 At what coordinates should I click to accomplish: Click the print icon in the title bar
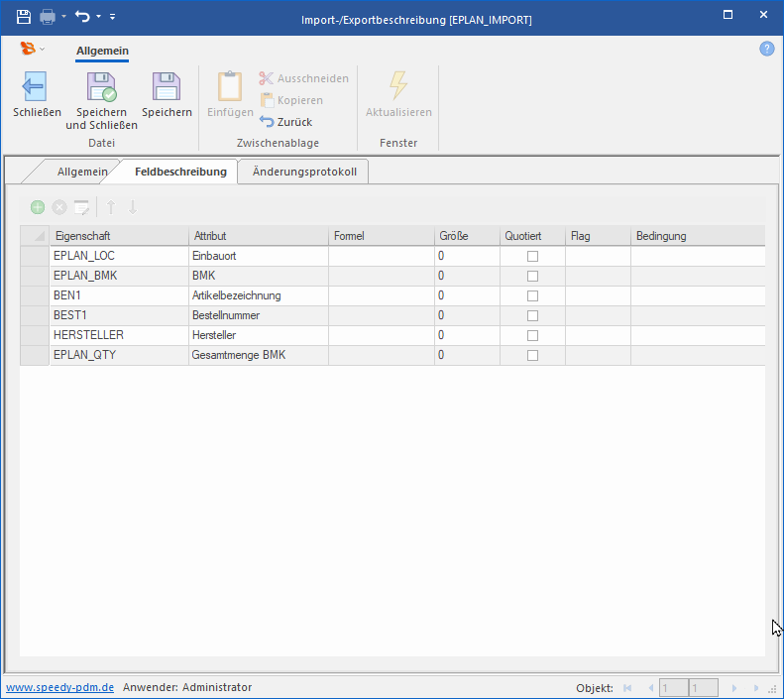click(x=47, y=17)
